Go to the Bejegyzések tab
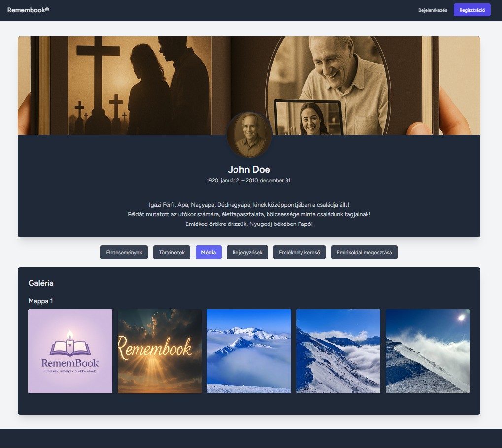502x448 pixels. tap(247, 253)
